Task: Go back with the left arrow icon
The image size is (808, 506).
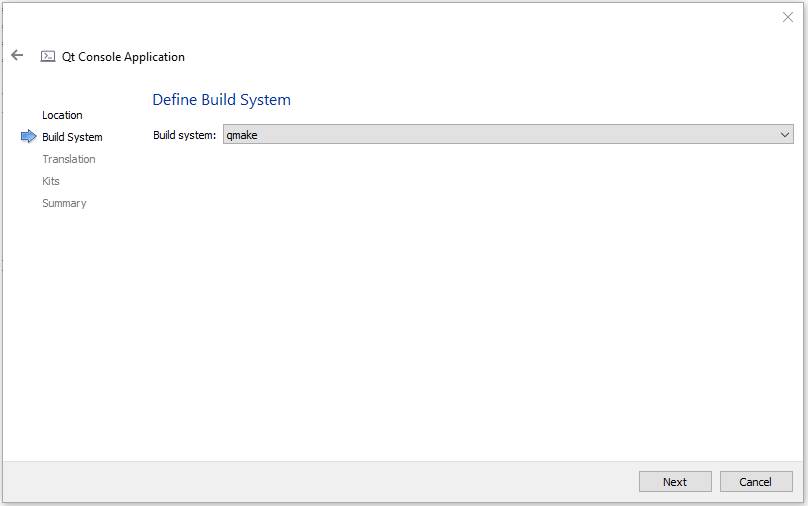Action: 17,55
